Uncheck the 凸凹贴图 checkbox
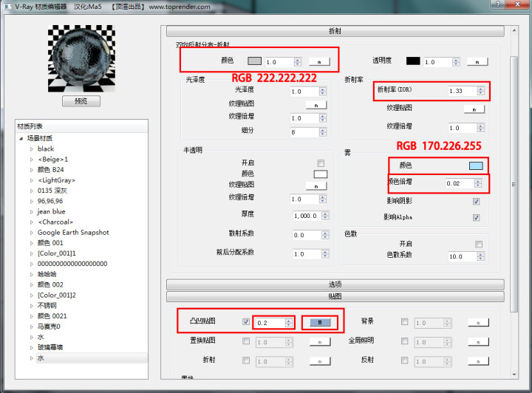The image size is (532, 393). [x=246, y=321]
